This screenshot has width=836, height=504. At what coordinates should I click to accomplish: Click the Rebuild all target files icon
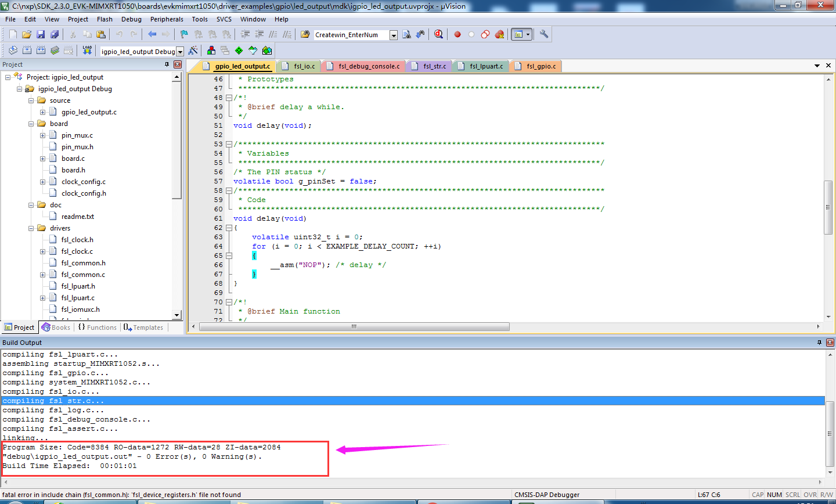(41, 51)
